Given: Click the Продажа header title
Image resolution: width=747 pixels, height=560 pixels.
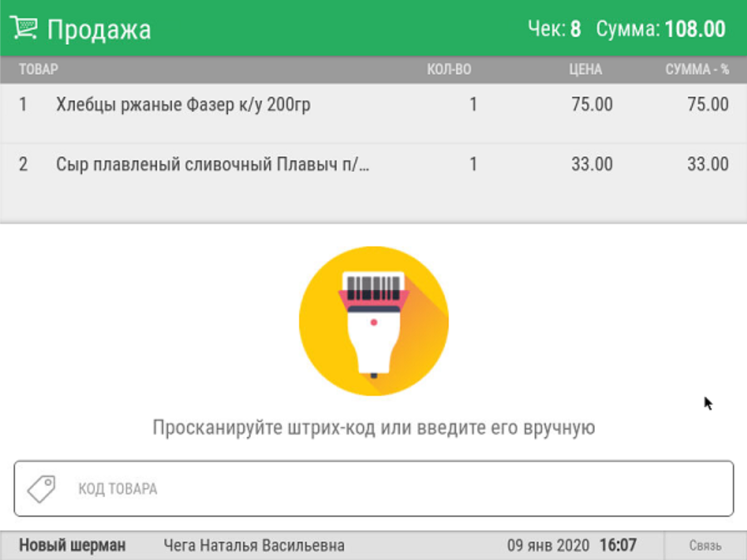Looking at the screenshot, I should [x=99, y=30].
